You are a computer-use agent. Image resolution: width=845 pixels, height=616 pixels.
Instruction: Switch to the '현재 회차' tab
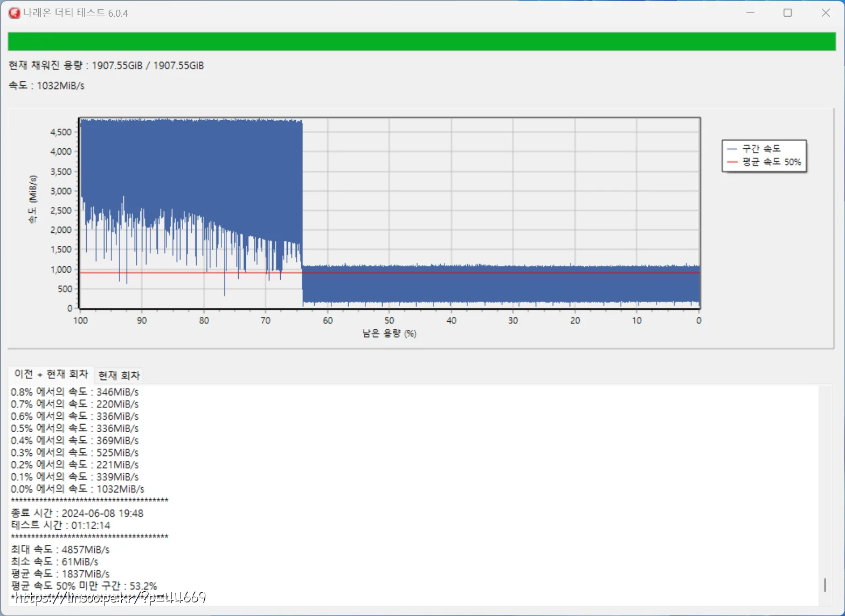119,376
